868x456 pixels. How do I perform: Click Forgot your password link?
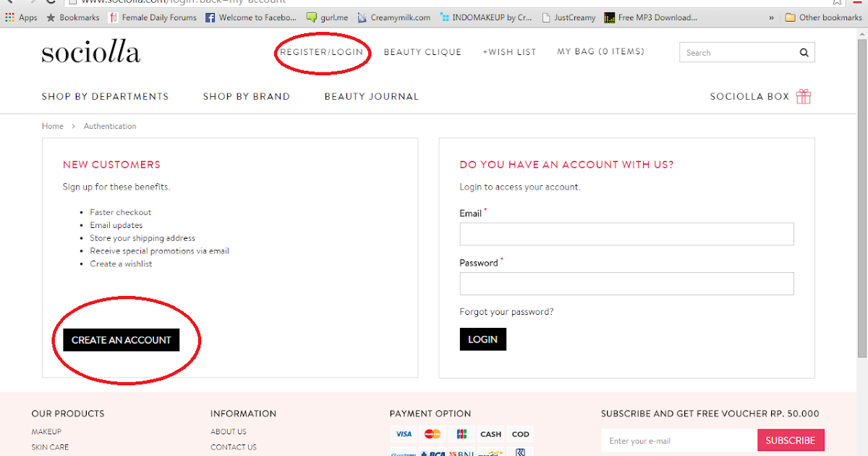(506, 312)
